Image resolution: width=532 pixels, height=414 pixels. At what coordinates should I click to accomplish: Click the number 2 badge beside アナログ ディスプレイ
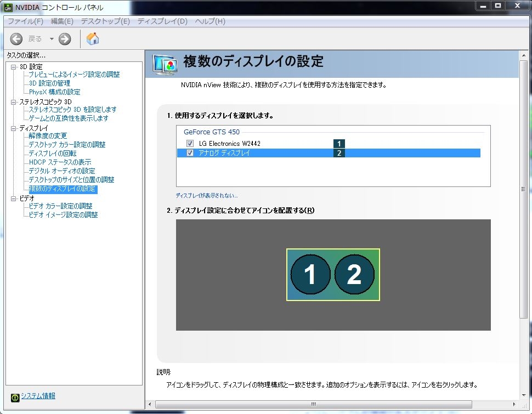point(339,153)
